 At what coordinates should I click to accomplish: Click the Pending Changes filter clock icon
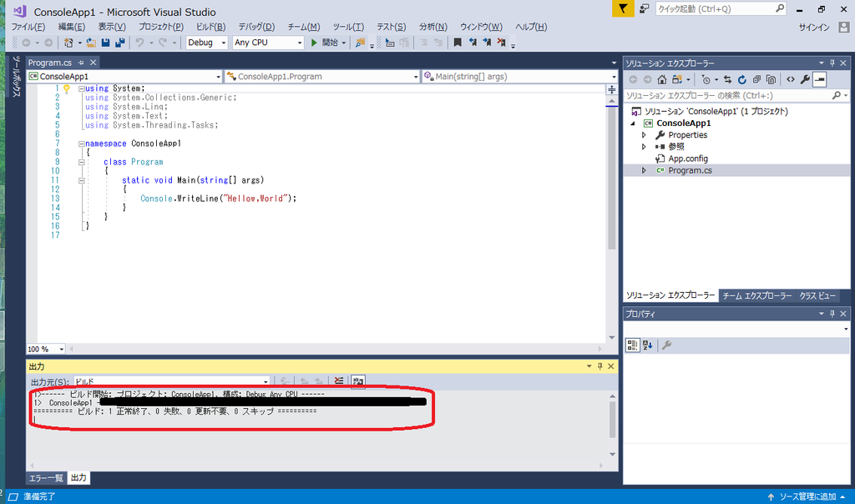(706, 79)
